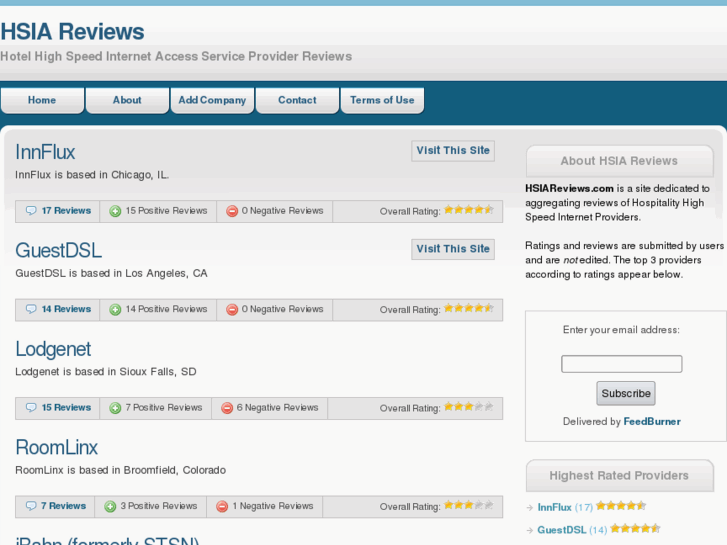This screenshot has width=727, height=545.
Task: Click '1 Negative Reviews' text
Action: click(273, 506)
